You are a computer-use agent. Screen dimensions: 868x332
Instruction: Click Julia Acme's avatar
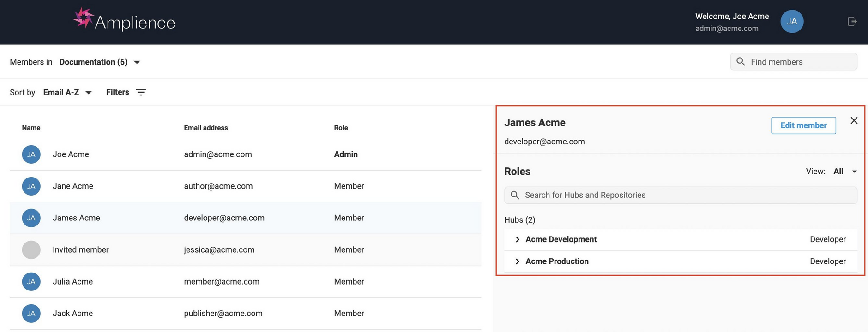pyautogui.click(x=31, y=282)
